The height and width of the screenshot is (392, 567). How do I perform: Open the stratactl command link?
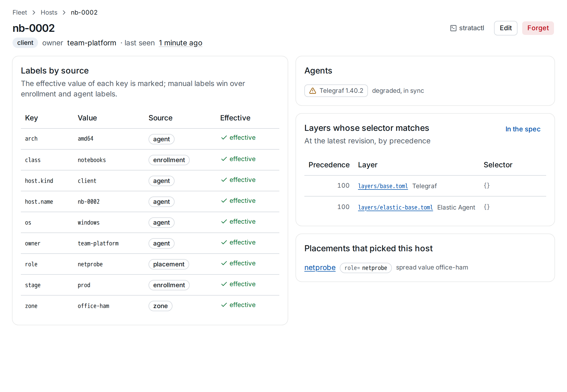tap(467, 28)
